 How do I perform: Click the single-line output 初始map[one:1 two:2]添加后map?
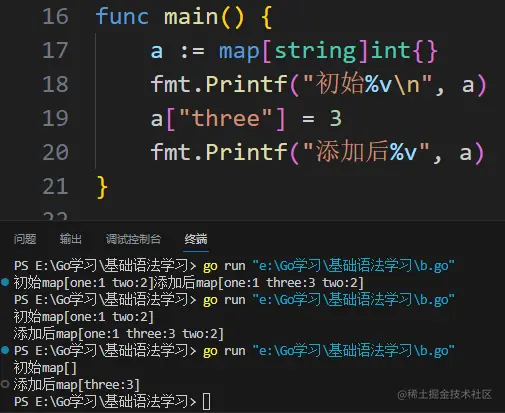coord(188,283)
